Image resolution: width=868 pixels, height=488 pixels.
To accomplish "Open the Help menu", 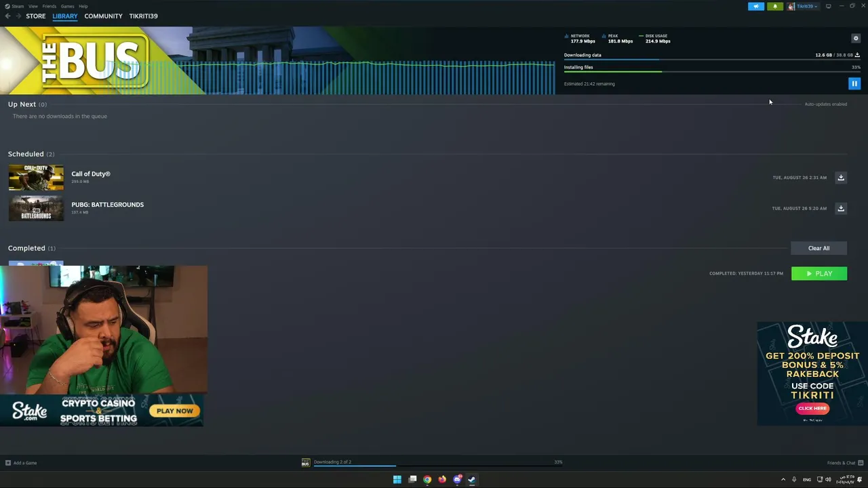I will [83, 6].
